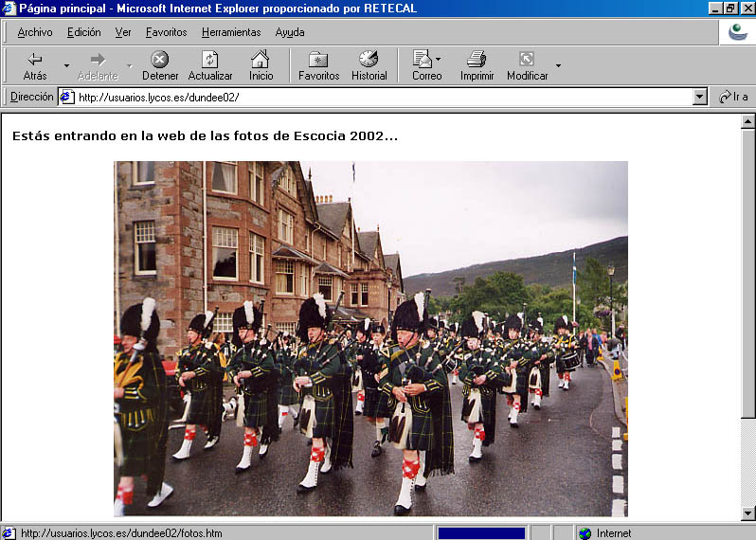The image size is (756, 540).
Task: Go to home page via Inicio
Action: click(x=261, y=65)
